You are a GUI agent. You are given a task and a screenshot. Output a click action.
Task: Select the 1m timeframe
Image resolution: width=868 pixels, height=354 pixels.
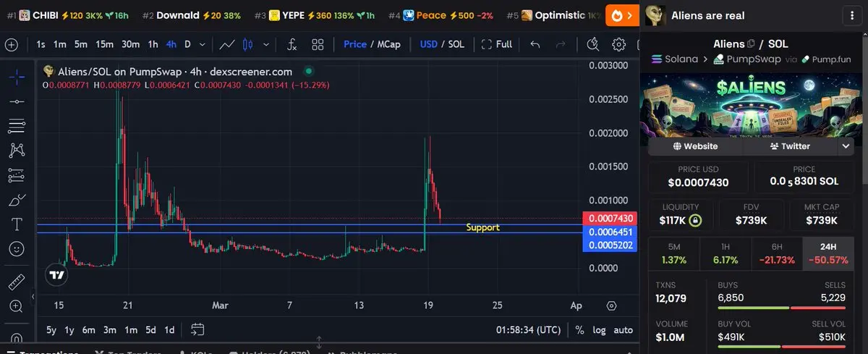coord(60,44)
